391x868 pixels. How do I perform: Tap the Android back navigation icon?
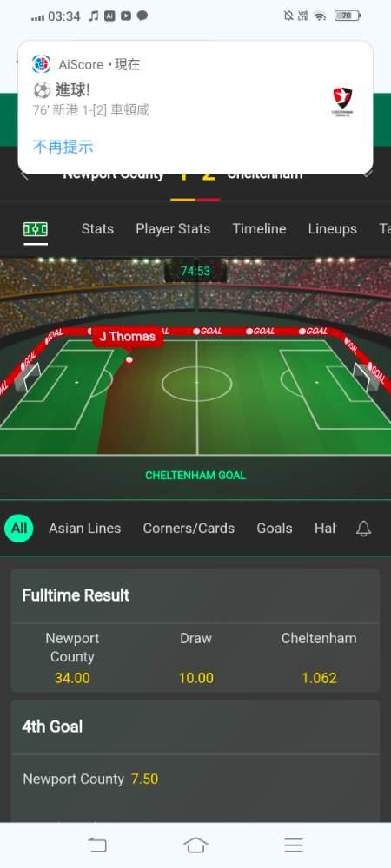coord(97,845)
